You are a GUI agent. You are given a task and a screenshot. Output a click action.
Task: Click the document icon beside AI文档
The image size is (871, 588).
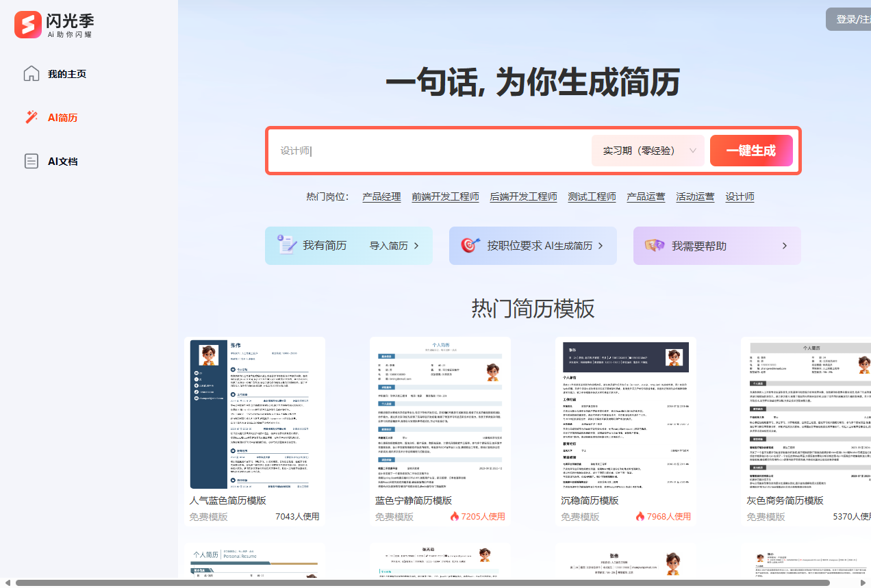(x=31, y=161)
